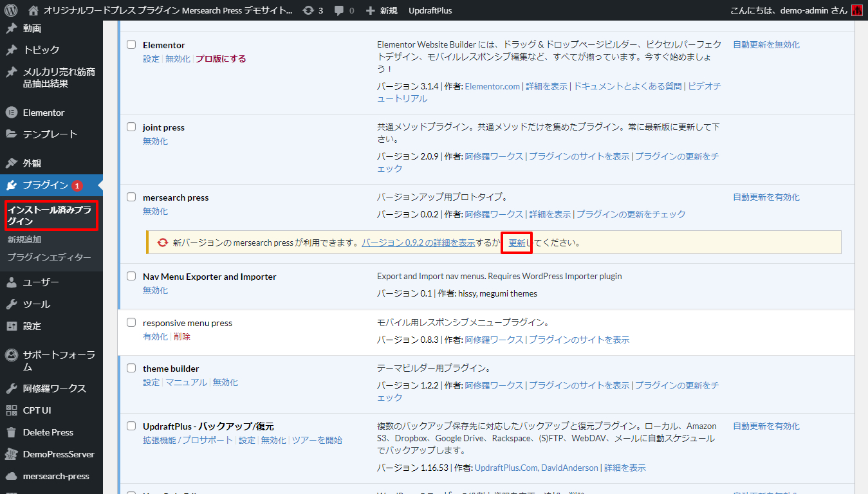868x494 pixels.
Task: Click the trash icon beside Delete Press
Action: click(11, 432)
